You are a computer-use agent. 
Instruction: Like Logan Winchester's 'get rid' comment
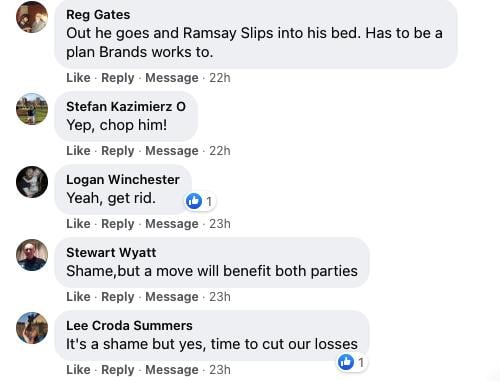point(78,224)
